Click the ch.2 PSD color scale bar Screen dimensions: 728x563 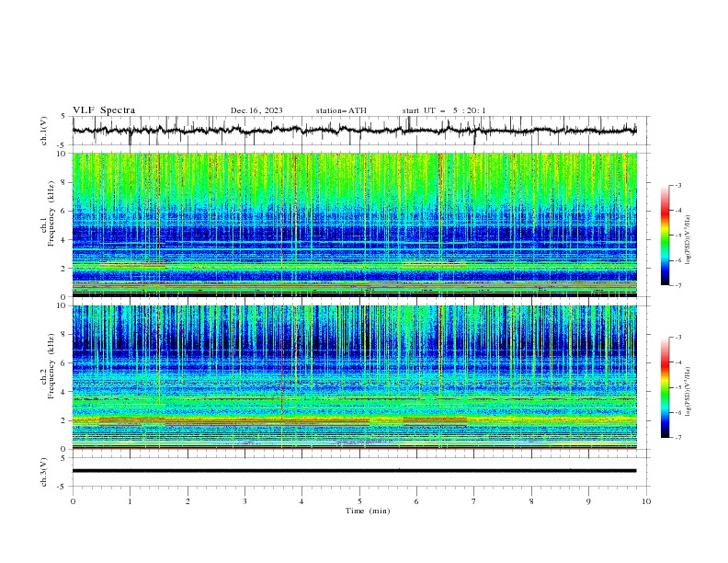pos(665,387)
